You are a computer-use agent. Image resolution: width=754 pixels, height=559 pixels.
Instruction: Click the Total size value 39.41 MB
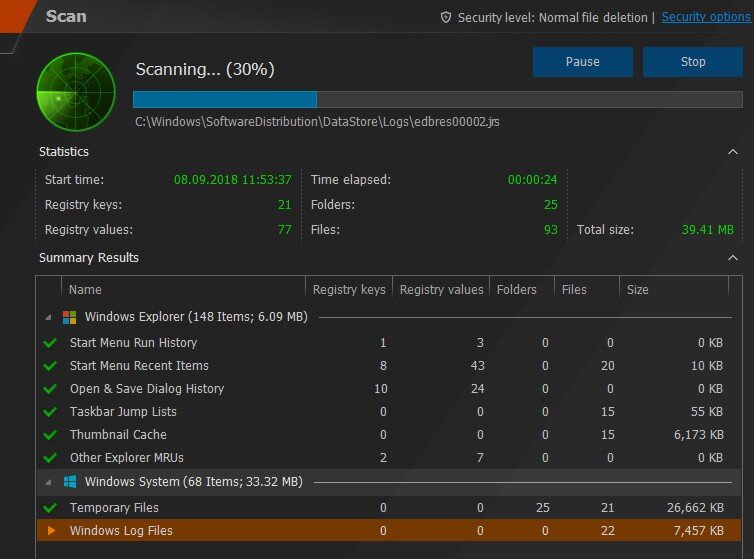point(708,230)
